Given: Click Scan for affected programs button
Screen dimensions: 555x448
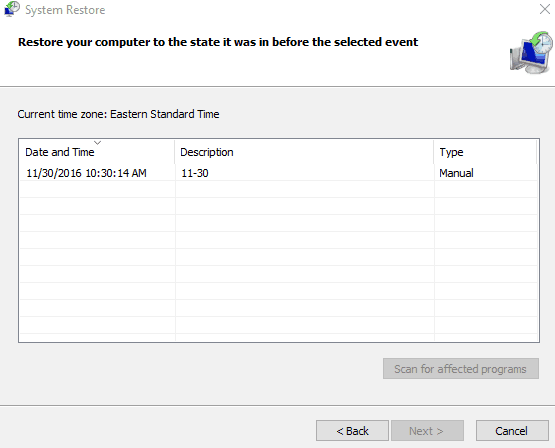Looking at the screenshot, I should [460, 369].
